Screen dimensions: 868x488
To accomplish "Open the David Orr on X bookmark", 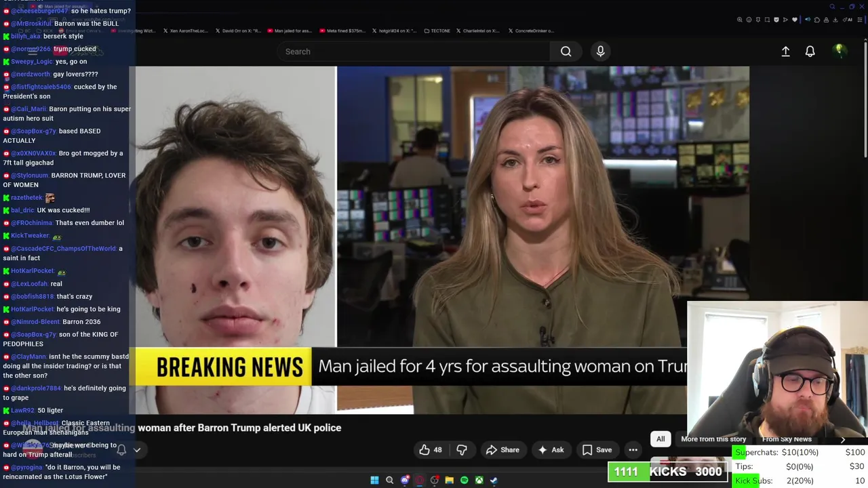I will point(237,30).
